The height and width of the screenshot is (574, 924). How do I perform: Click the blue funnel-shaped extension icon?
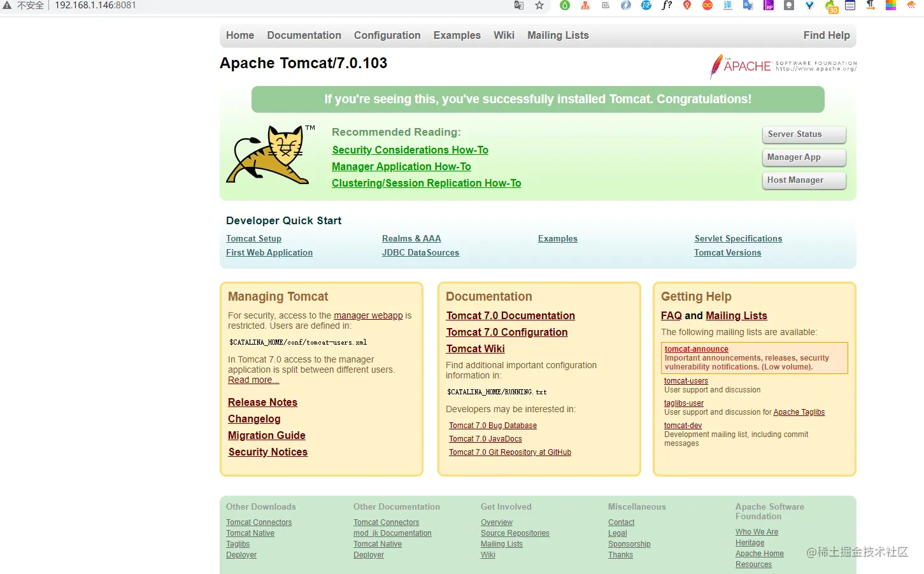pos(809,5)
